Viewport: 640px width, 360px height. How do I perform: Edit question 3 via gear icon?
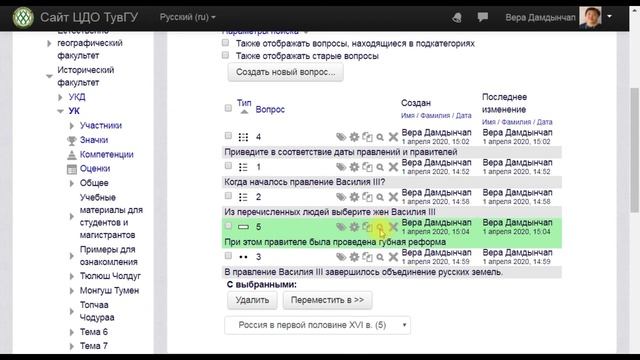point(354,257)
